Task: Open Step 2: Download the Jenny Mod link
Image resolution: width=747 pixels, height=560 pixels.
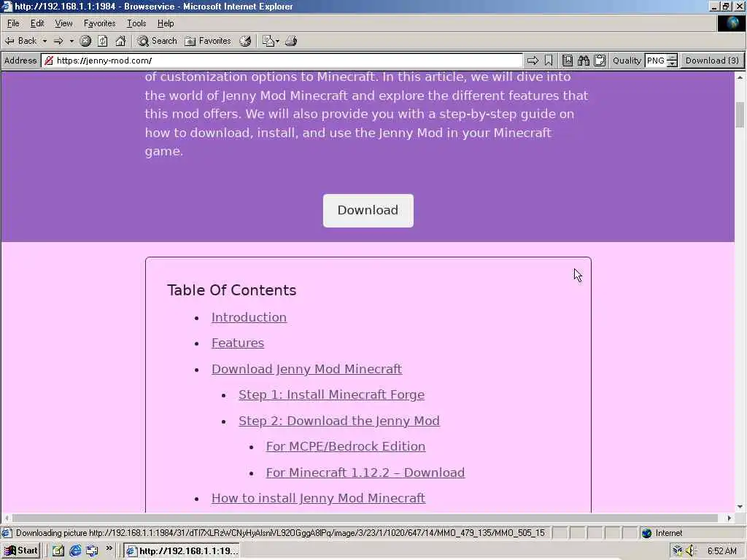Action: tap(339, 421)
